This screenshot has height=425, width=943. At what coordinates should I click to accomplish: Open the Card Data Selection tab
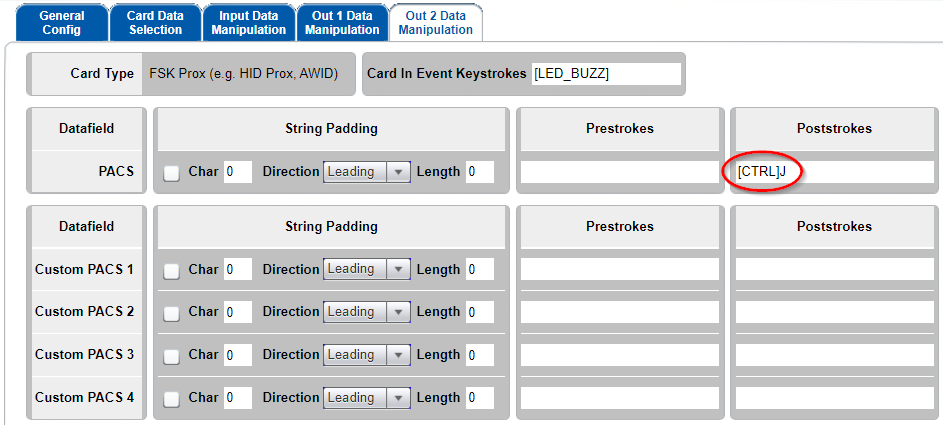click(156, 23)
